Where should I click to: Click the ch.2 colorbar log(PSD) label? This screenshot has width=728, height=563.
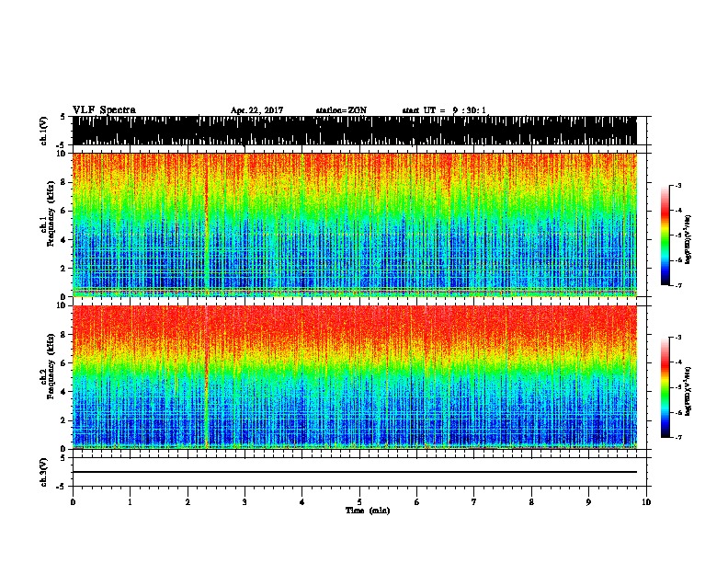click(x=688, y=391)
